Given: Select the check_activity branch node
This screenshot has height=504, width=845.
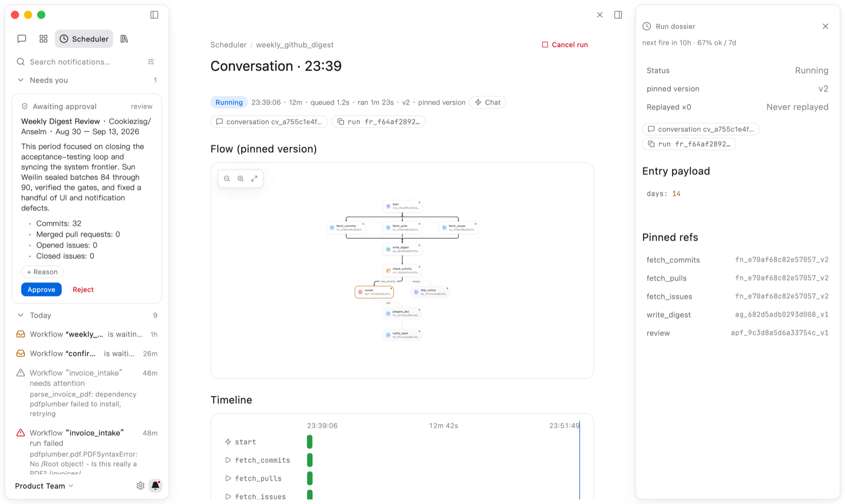Looking at the screenshot, I should (x=402, y=271).
